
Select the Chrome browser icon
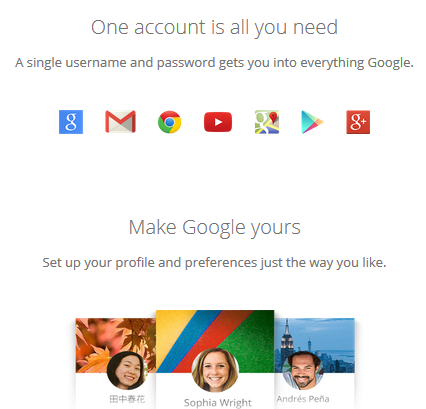[170, 122]
